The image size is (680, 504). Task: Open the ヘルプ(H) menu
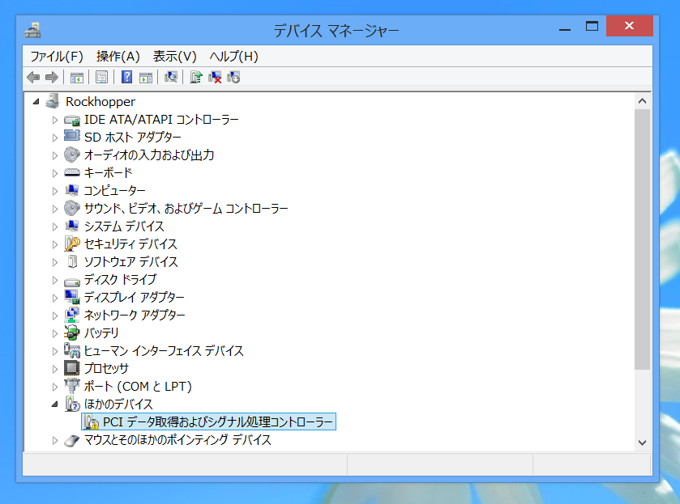(234, 56)
